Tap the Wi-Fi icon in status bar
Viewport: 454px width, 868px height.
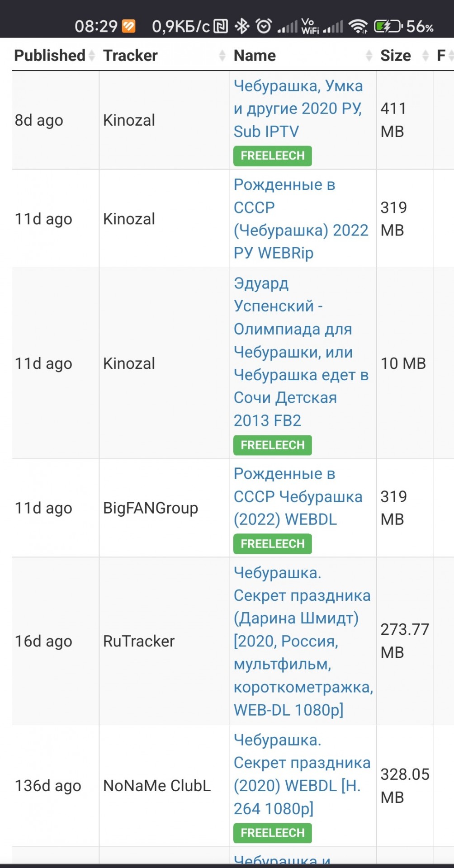pos(359,26)
